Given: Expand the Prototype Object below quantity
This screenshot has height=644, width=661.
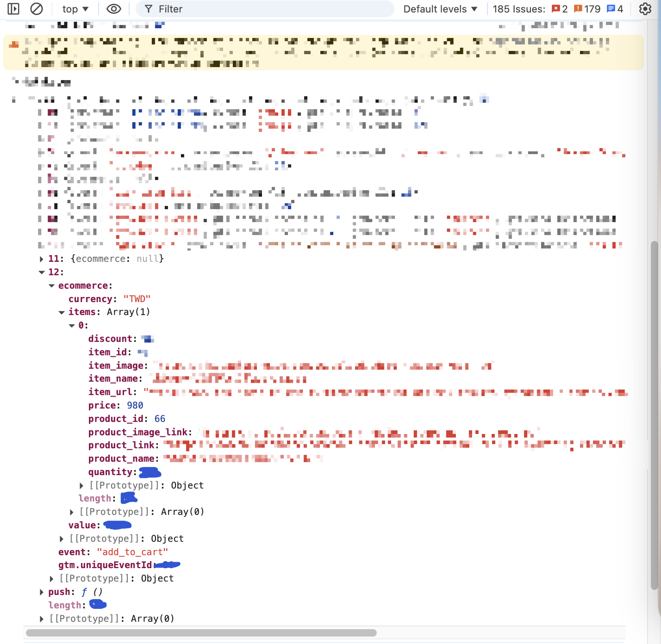Looking at the screenshot, I should tap(81, 485).
